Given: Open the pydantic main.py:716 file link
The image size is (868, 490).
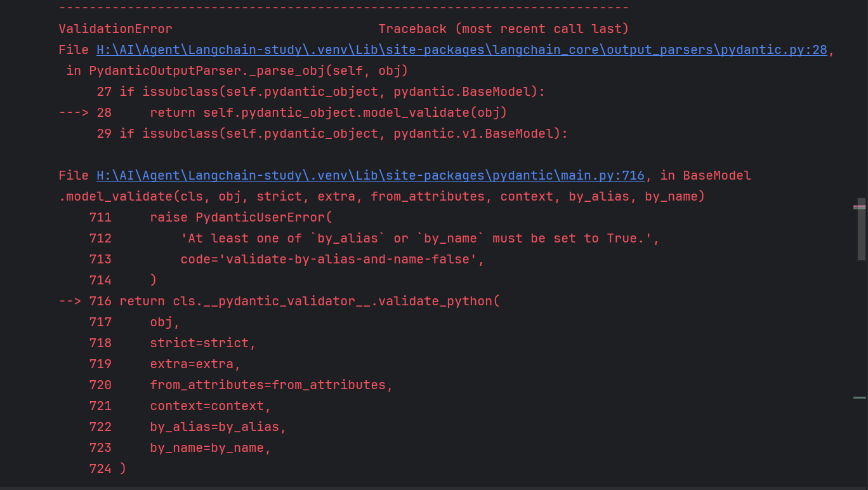Looking at the screenshot, I should [x=371, y=175].
